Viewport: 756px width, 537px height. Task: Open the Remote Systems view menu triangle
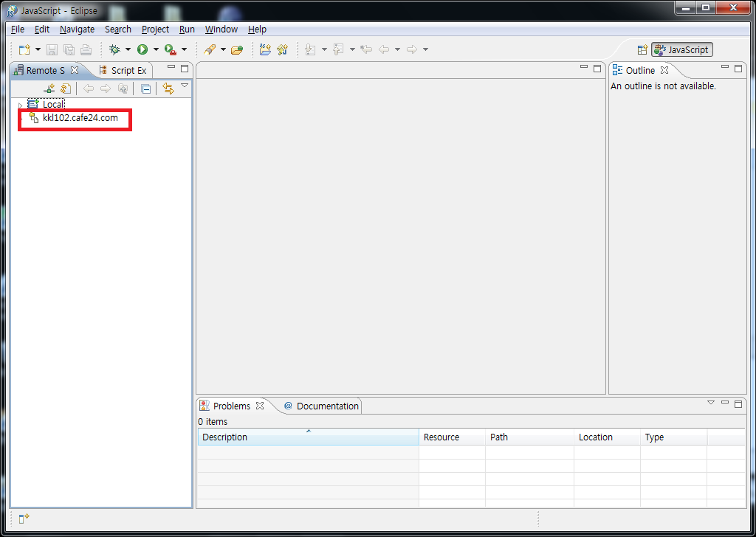185,86
